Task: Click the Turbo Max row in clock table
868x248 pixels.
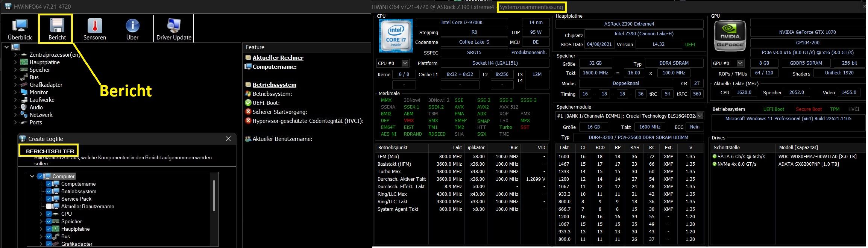Action: coord(461,171)
